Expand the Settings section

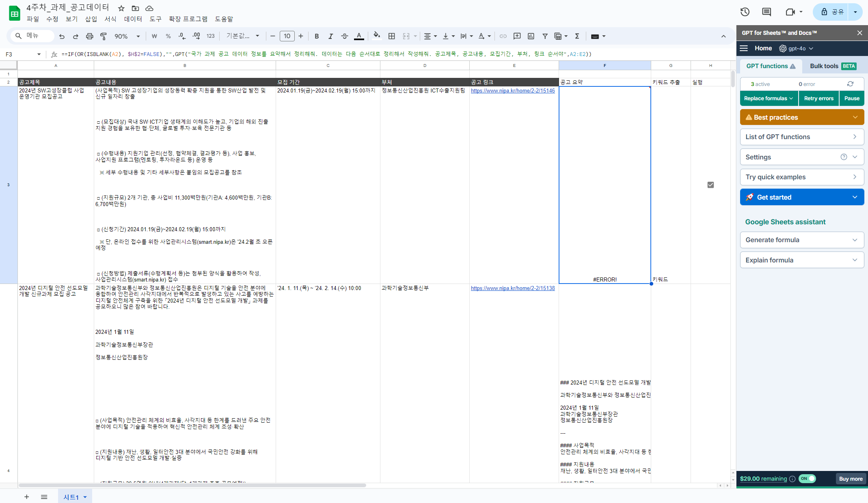click(x=802, y=157)
